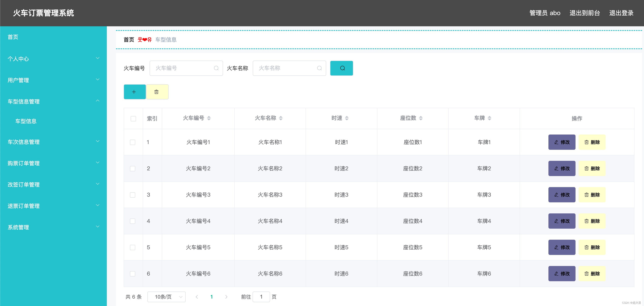Toggle the select-all header checkbox

[133, 119]
